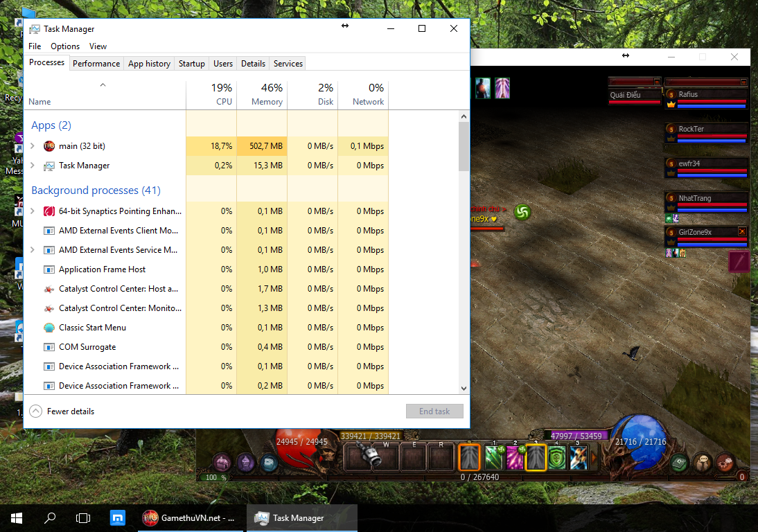
Task: Click the green swirl buff icon in game
Action: point(522,212)
